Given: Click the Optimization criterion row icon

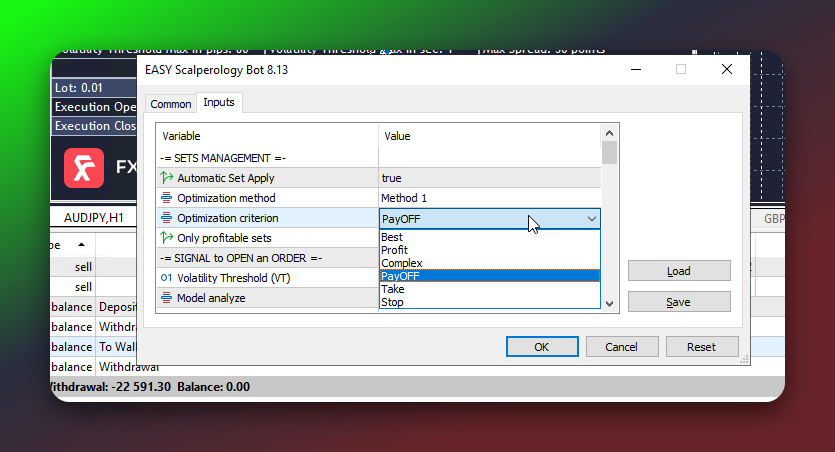Looking at the screenshot, I should (167, 218).
